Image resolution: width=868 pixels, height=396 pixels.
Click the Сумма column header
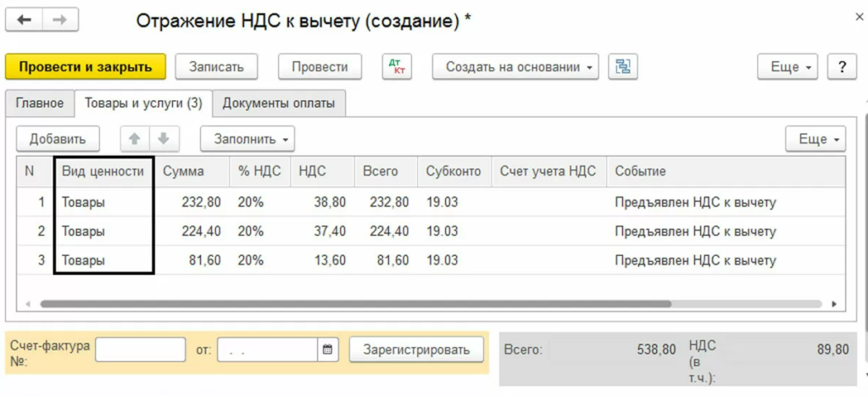pos(192,171)
